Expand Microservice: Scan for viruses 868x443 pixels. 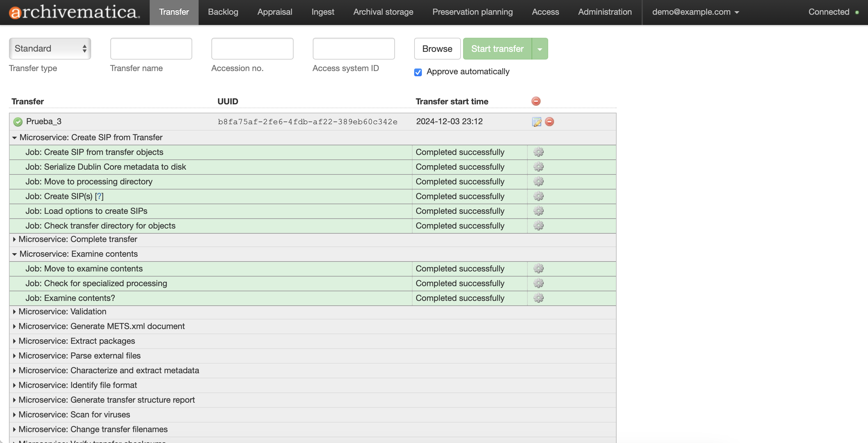14,414
